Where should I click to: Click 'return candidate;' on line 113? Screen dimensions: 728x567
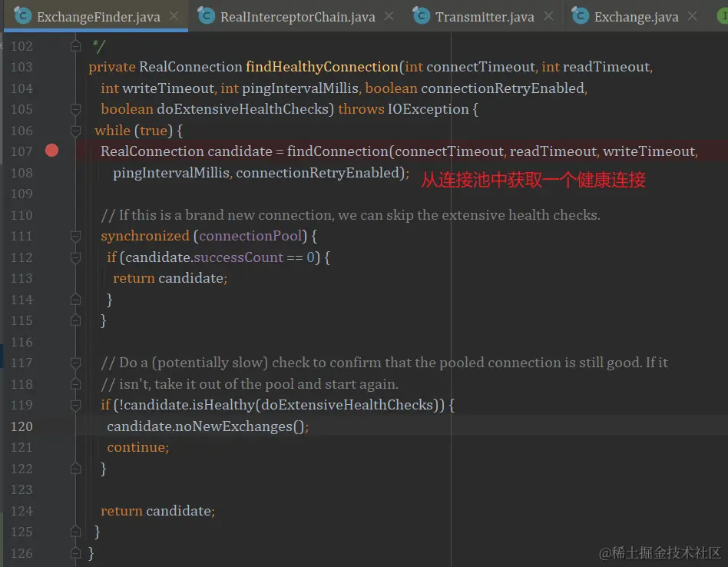(170, 278)
